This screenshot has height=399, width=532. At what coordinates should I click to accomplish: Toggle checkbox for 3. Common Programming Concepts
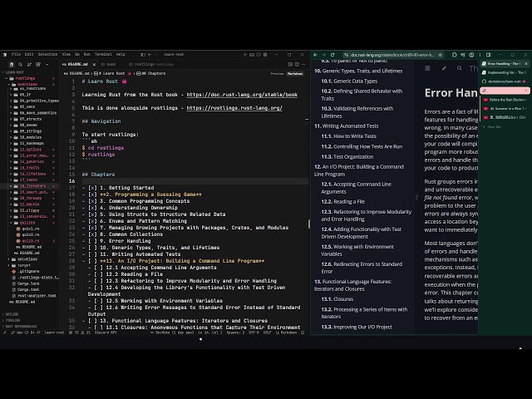click(x=92, y=201)
